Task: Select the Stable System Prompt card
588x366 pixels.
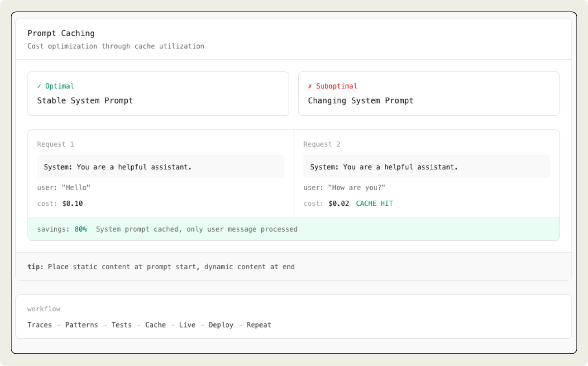Action: [x=158, y=94]
